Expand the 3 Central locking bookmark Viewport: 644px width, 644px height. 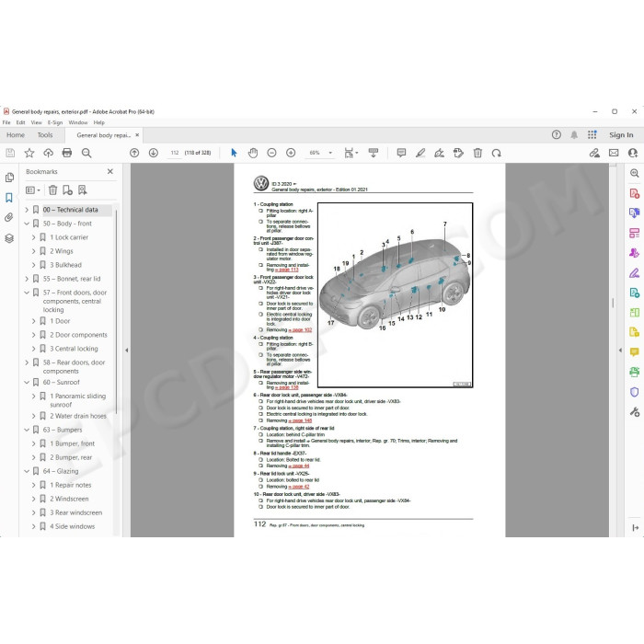tap(34, 349)
